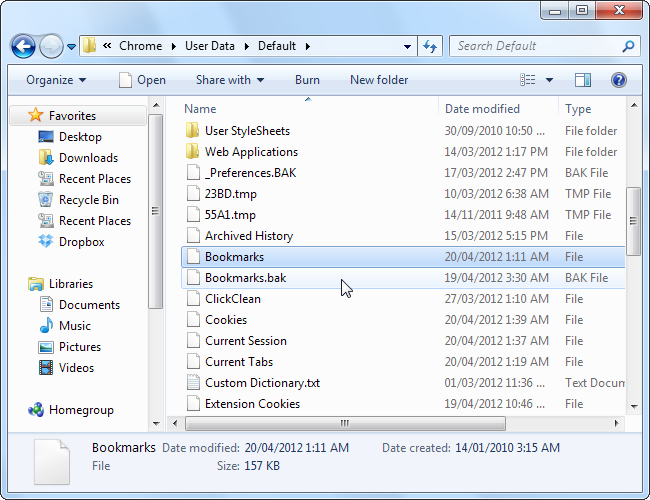
Task: Select the User StyleSheets folder icon
Action: point(192,130)
